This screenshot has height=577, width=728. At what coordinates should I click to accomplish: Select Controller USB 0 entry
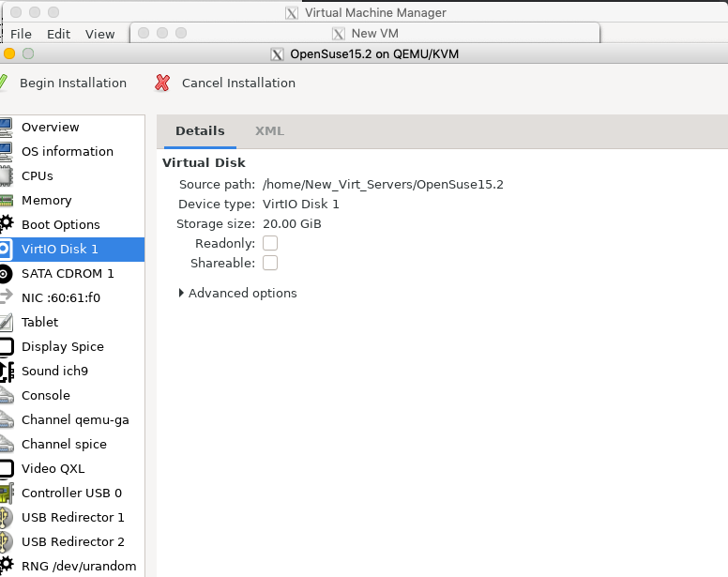click(x=72, y=493)
